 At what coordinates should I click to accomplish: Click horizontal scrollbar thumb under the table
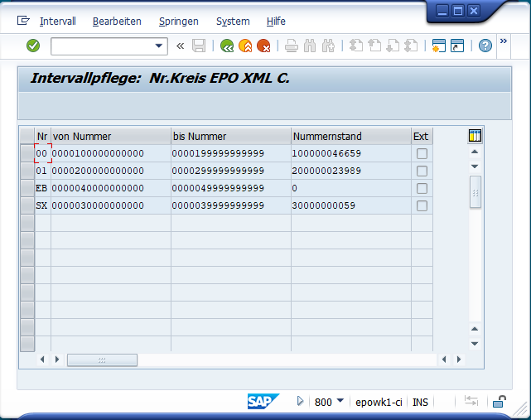[x=102, y=360]
